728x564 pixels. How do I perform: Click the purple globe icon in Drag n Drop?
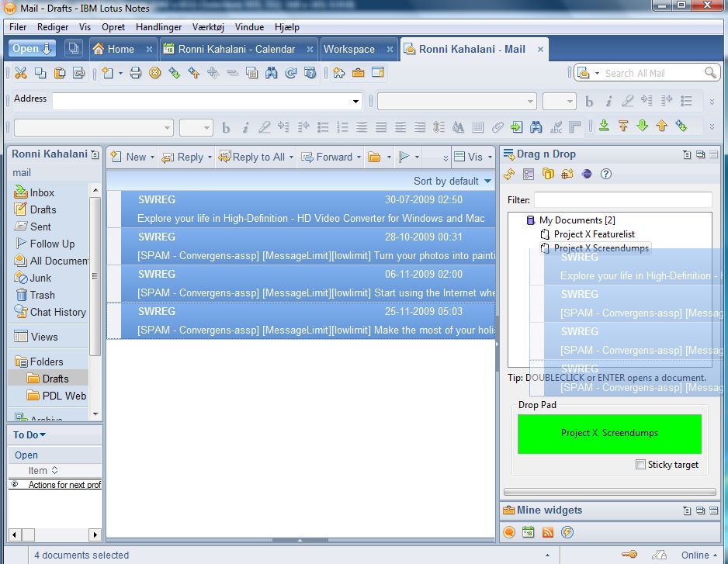587,174
